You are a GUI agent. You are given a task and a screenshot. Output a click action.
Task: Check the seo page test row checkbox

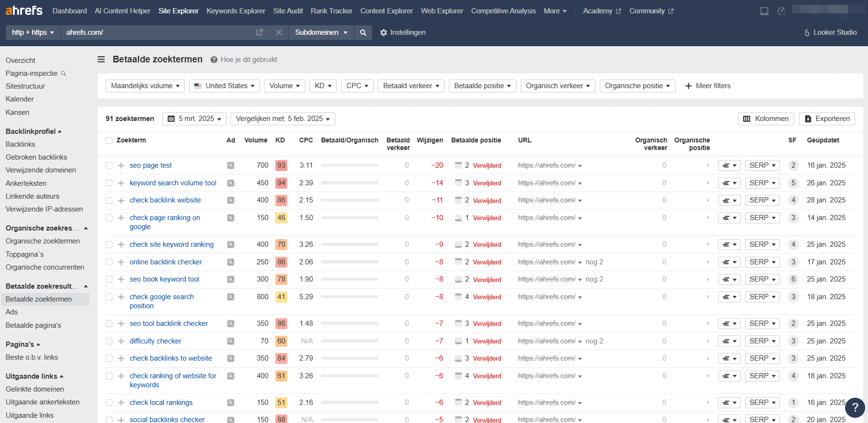(109, 165)
